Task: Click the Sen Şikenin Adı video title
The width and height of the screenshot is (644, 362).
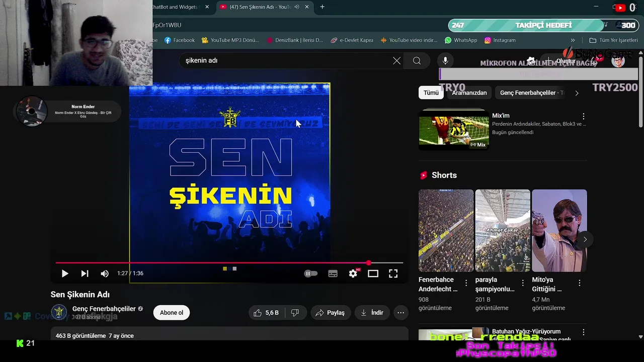Action: [x=80, y=295]
